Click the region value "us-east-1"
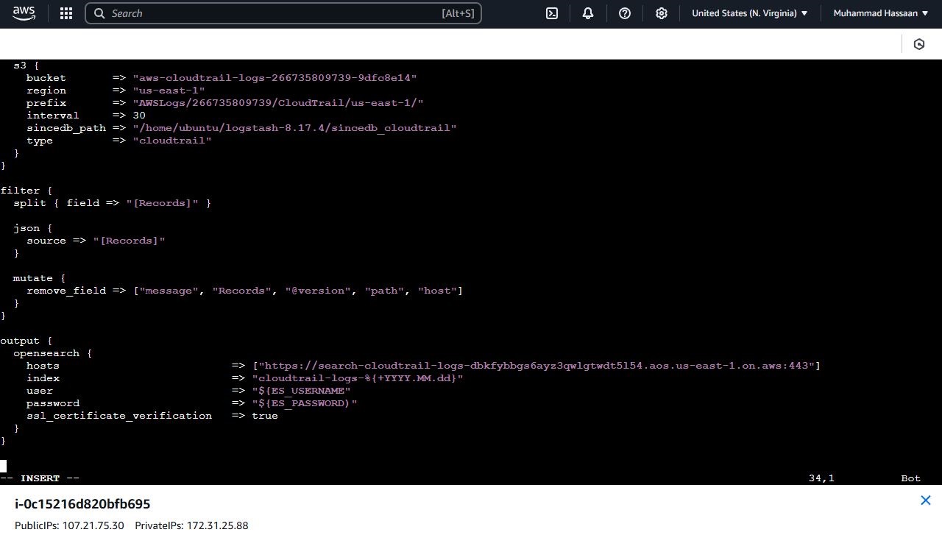This screenshot has height=560, width=942. tap(169, 91)
